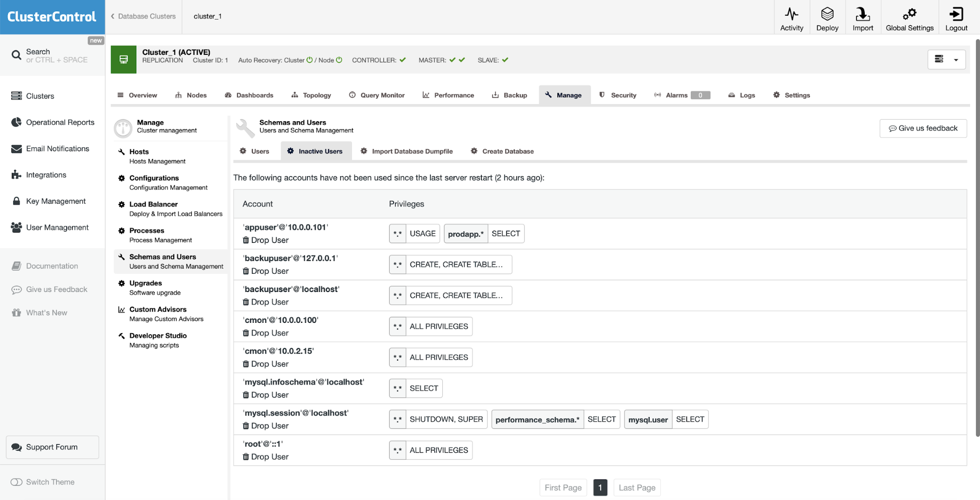Open the Alarms tab

pyautogui.click(x=682, y=95)
